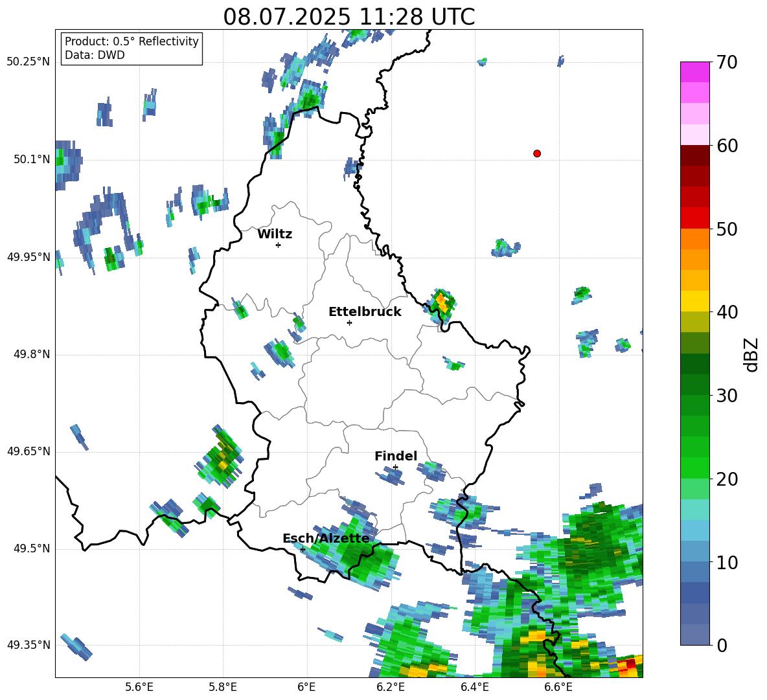Click the colorbar tick value 0
Screen dimensions: 767x700
tap(722, 645)
